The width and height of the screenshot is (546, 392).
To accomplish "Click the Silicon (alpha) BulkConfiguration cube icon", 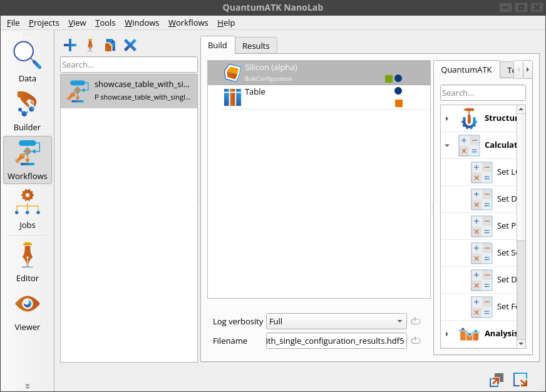I will tap(232, 73).
